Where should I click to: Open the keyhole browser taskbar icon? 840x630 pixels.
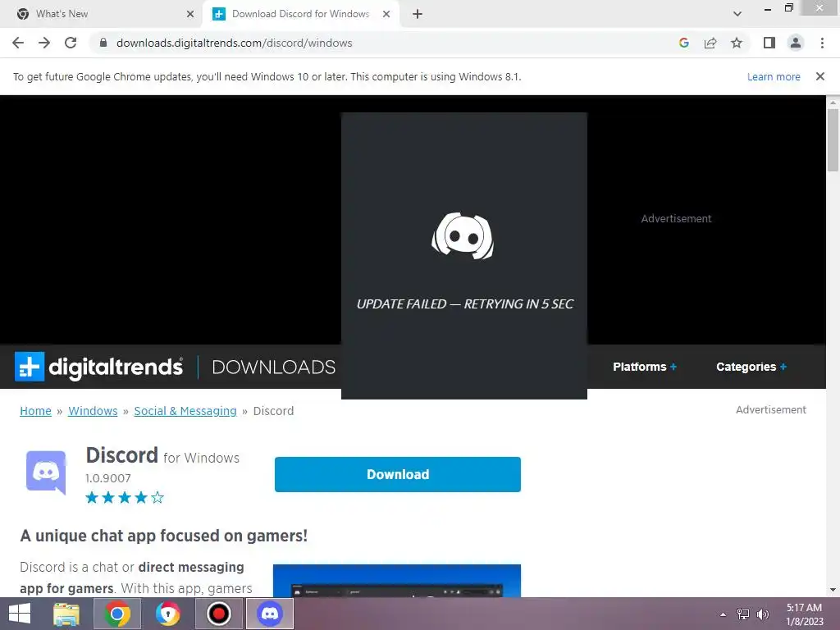click(x=167, y=614)
